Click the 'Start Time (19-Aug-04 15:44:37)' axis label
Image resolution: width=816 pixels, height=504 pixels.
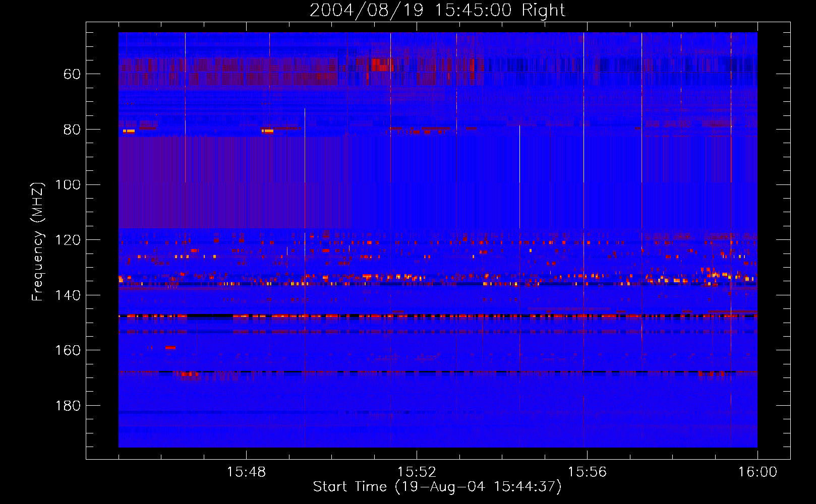coord(437,487)
